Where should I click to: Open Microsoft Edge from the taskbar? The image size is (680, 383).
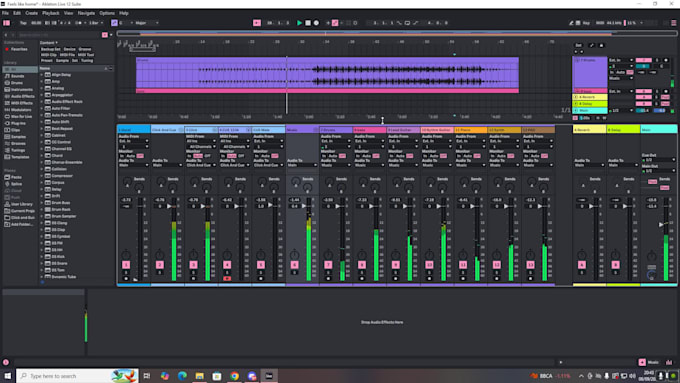tap(182, 376)
